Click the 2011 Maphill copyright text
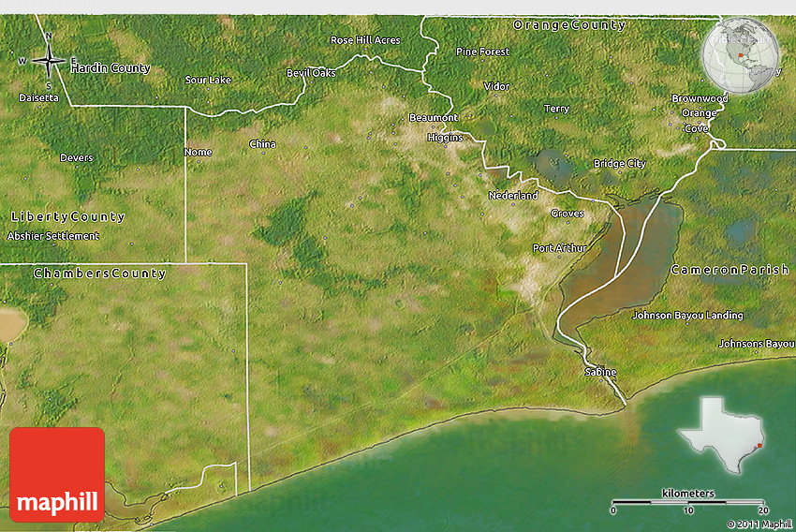Screen dimensions: 796x532 click(x=759, y=524)
